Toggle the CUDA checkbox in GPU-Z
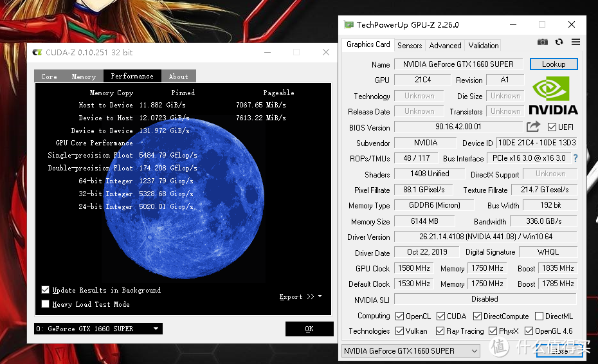Screen dimensions: 598x364 point(440,316)
